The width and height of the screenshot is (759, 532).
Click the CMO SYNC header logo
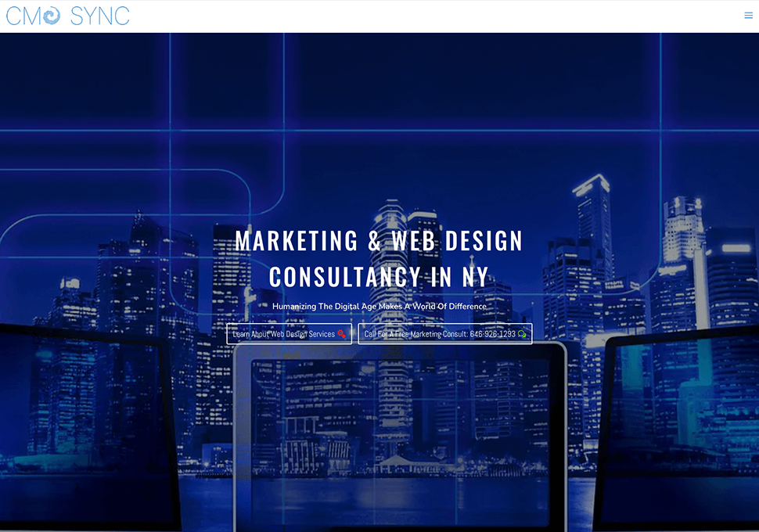67,15
